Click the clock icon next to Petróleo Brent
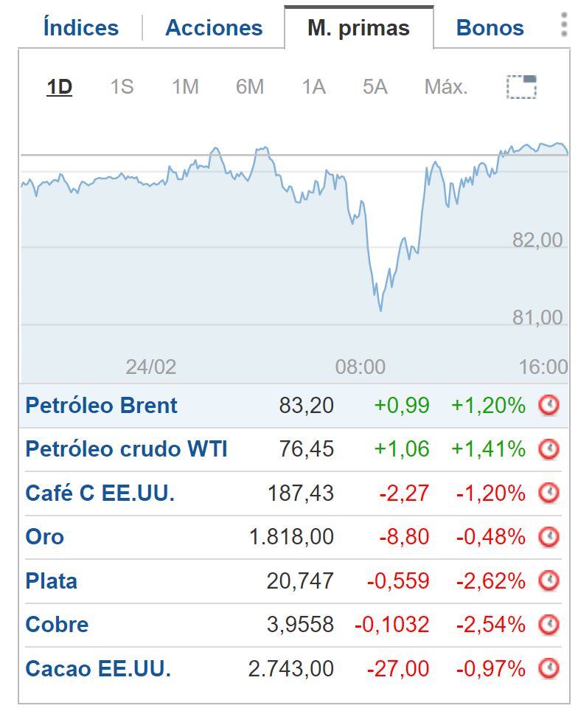The width and height of the screenshot is (578, 728). [x=550, y=405]
